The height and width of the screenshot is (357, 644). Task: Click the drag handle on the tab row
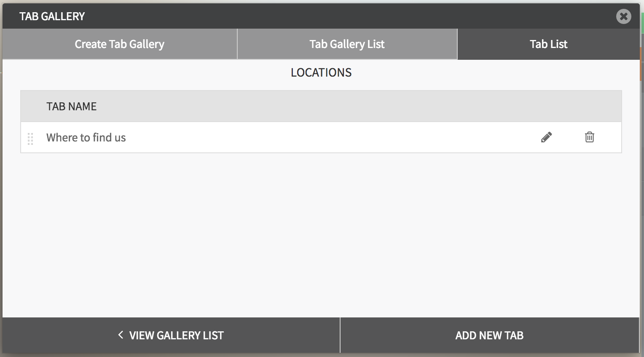(30, 139)
